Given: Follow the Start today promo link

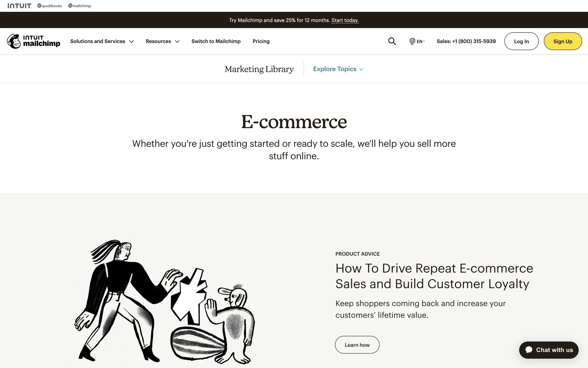Looking at the screenshot, I should pos(345,20).
